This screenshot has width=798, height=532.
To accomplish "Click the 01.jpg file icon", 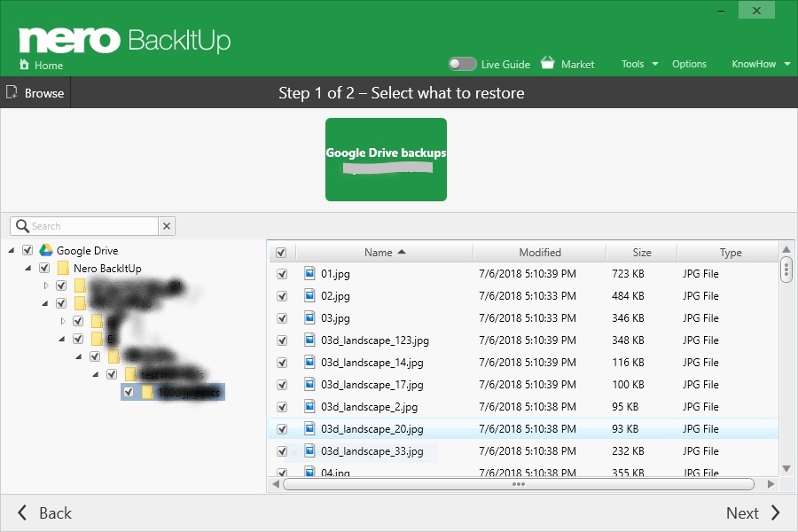I will coord(309,273).
